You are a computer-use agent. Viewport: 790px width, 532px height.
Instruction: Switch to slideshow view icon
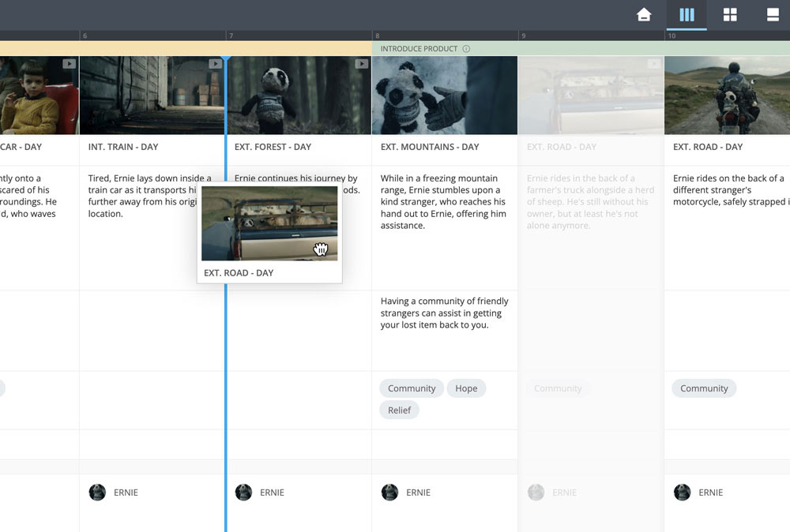pos(773,14)
